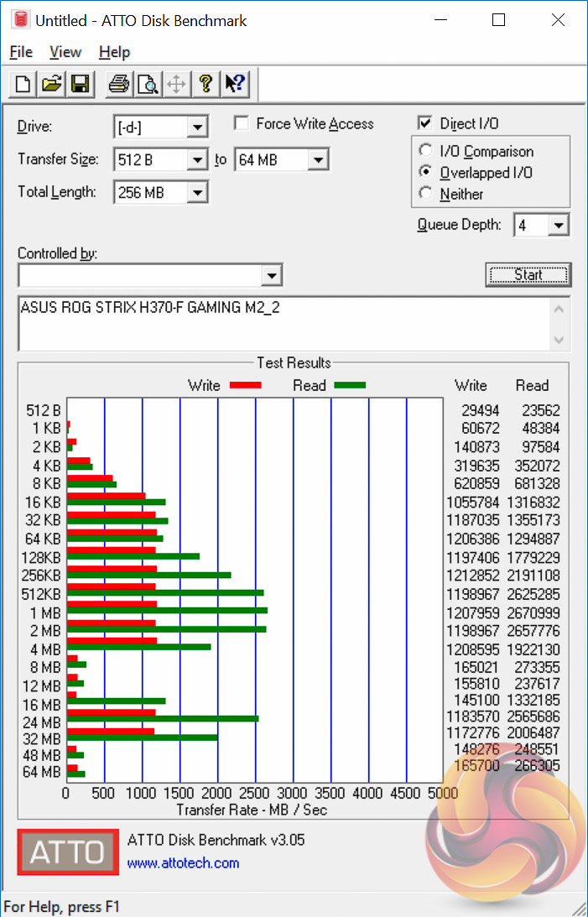Click the Transfer Rate - MB / Sec axis label
The height and width of the screenshot is (917, 588).
pyautogui.click(x=252, y=810)
